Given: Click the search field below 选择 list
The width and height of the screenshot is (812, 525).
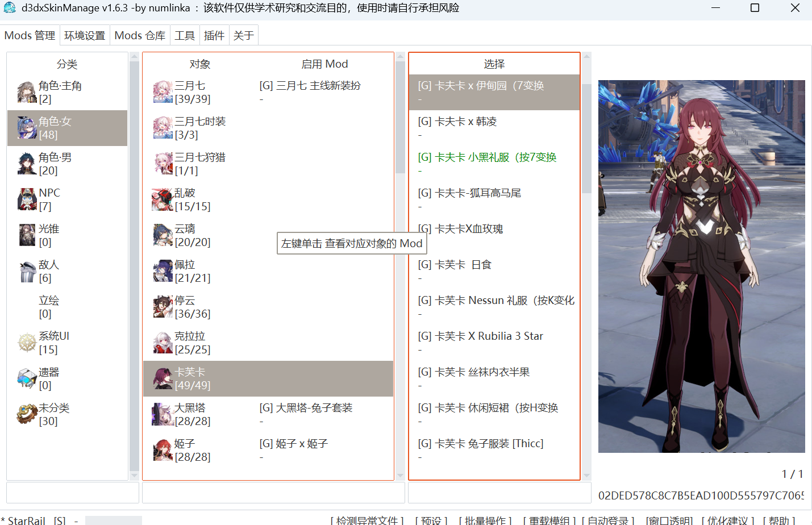Looking at the screenshot, I should (499, 493).
